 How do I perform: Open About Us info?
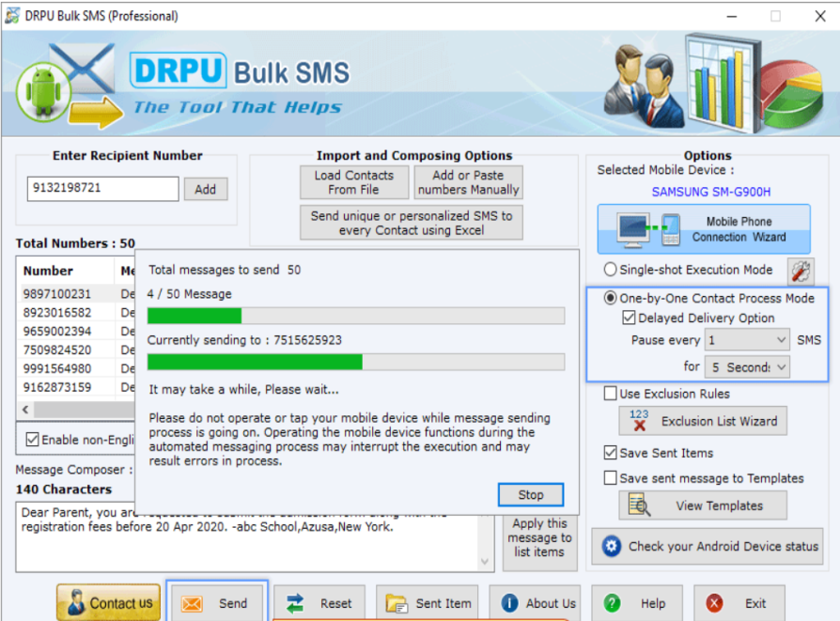(538, 603)
